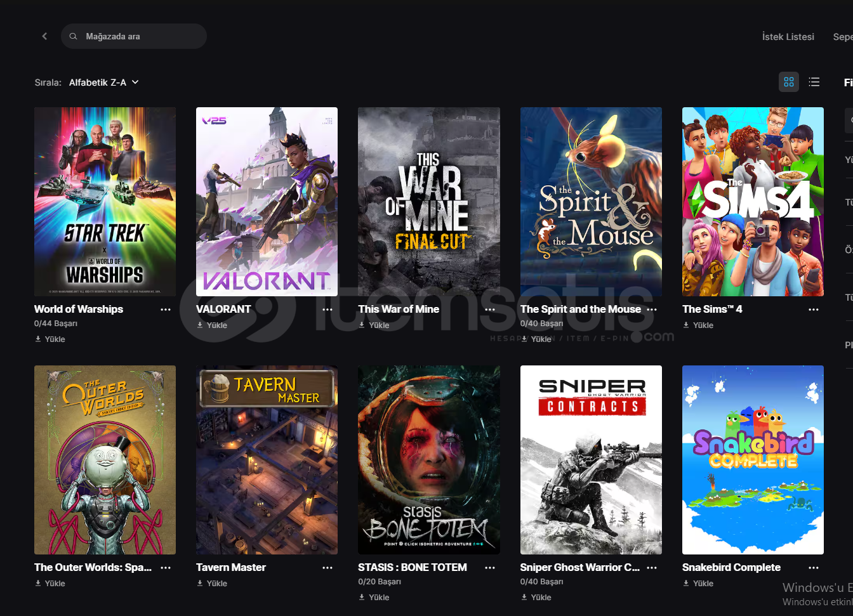Click the VALORANT title text
The height and width of the screenshot is (616, 853).
(x=223, y=309)
